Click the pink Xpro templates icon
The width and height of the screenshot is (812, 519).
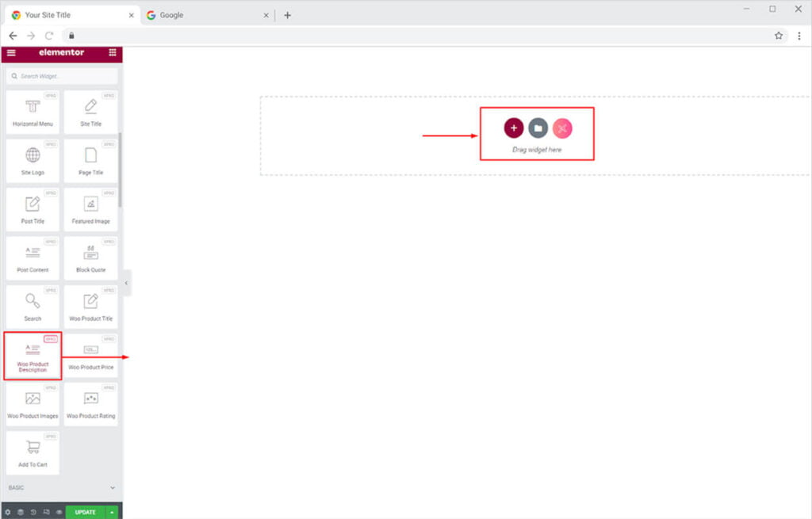pos(562,128)
